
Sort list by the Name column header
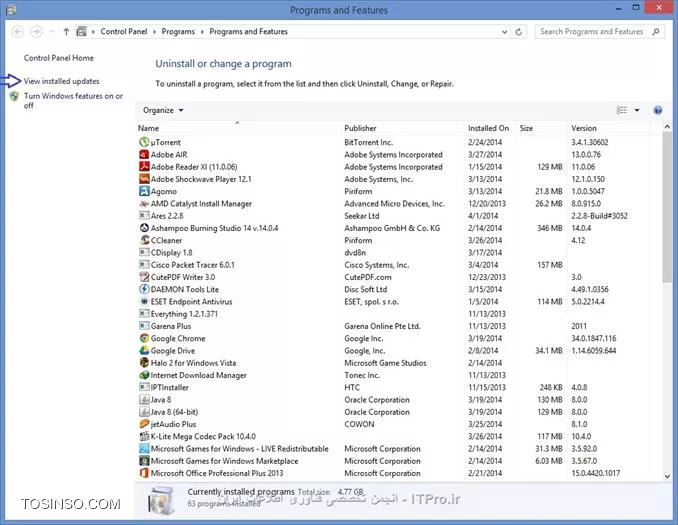(148, 128)
